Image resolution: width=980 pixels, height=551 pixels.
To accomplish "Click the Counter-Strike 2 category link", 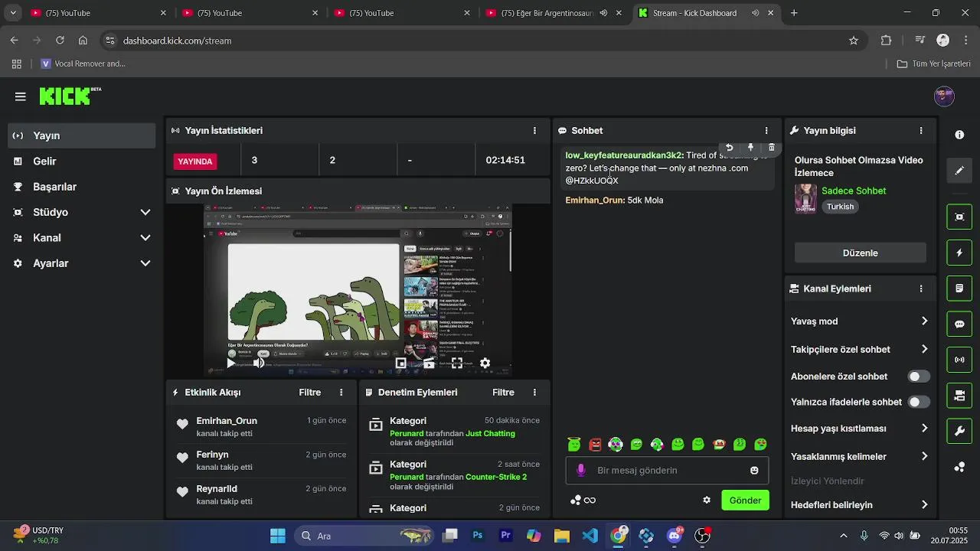I will point(496,477).
